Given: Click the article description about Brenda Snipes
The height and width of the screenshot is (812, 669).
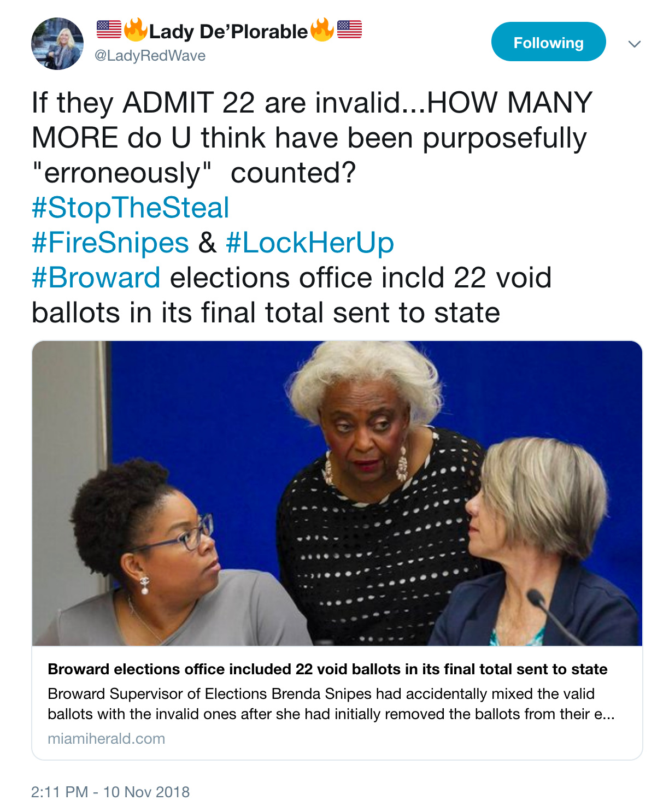Looking at the screenshot, I should [x=331, y=704].
